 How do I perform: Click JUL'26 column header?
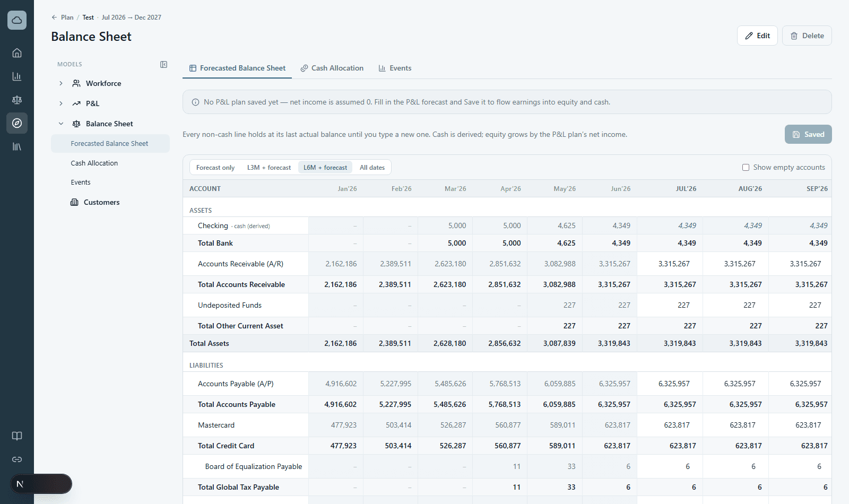point(686,189)
